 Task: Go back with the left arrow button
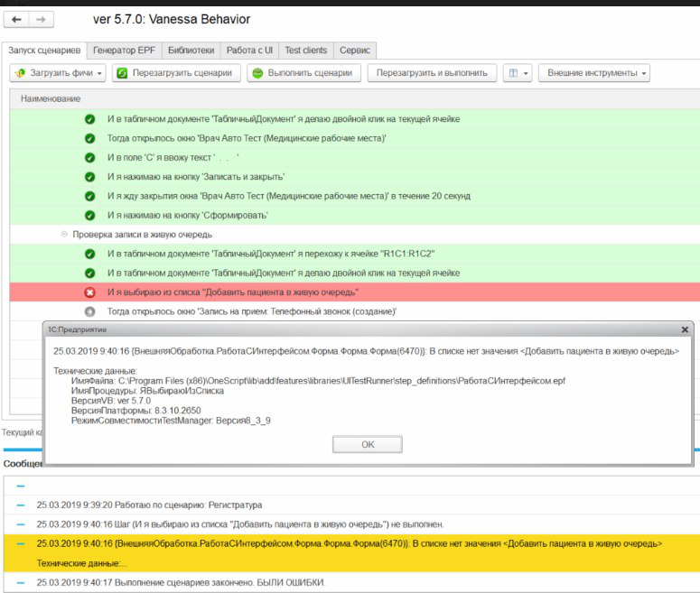tap(16, 20)
